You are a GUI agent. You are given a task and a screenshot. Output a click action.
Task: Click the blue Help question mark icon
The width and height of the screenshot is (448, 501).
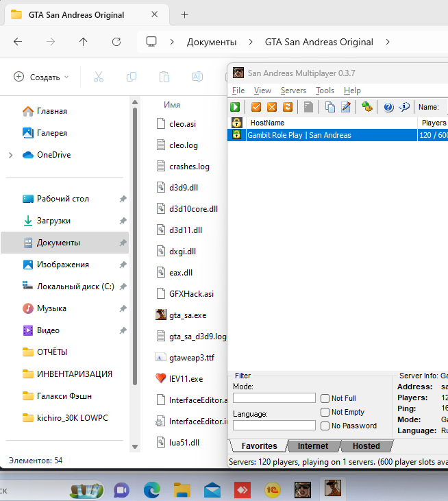(x=388, y=107)
